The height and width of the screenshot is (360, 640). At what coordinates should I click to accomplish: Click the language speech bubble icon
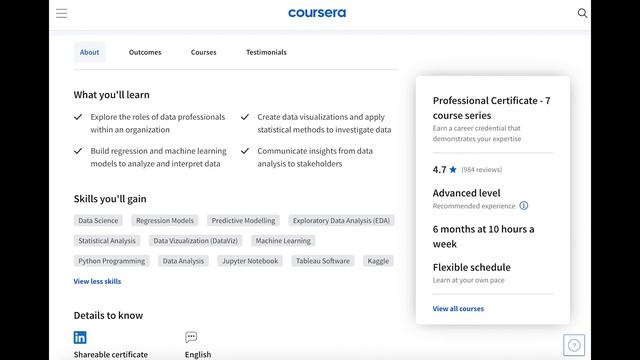coord(191,337)
